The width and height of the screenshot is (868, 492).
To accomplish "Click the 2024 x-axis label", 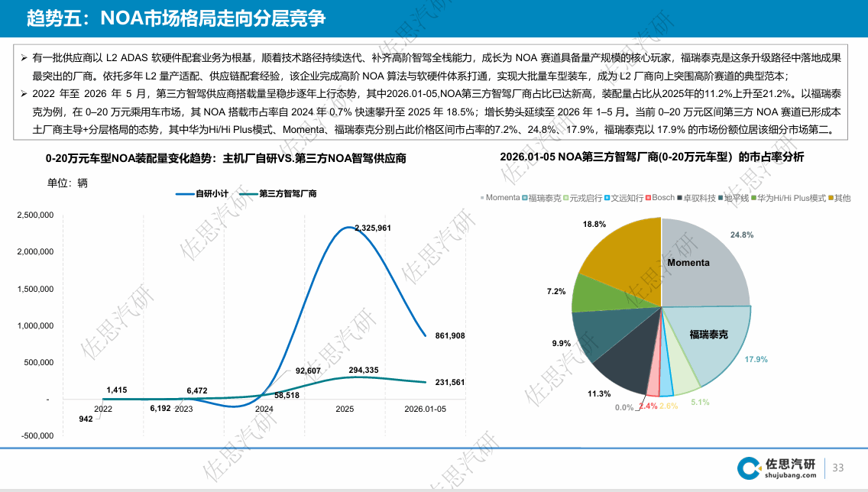I will (x=264, y=409).
